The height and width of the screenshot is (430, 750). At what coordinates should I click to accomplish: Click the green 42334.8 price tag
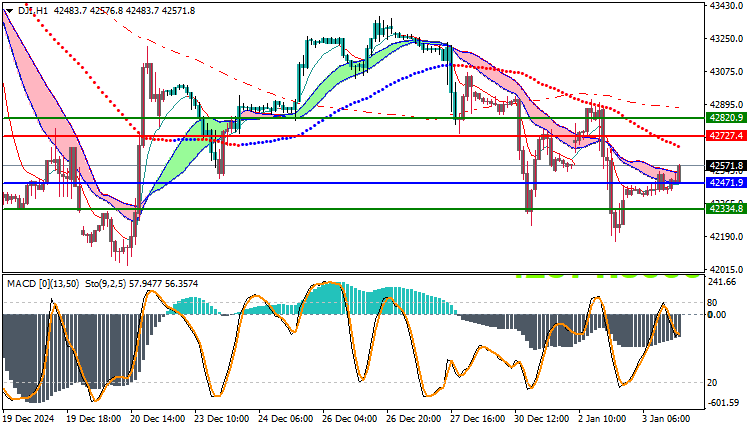pyautogui.click(x=726, y=209)
